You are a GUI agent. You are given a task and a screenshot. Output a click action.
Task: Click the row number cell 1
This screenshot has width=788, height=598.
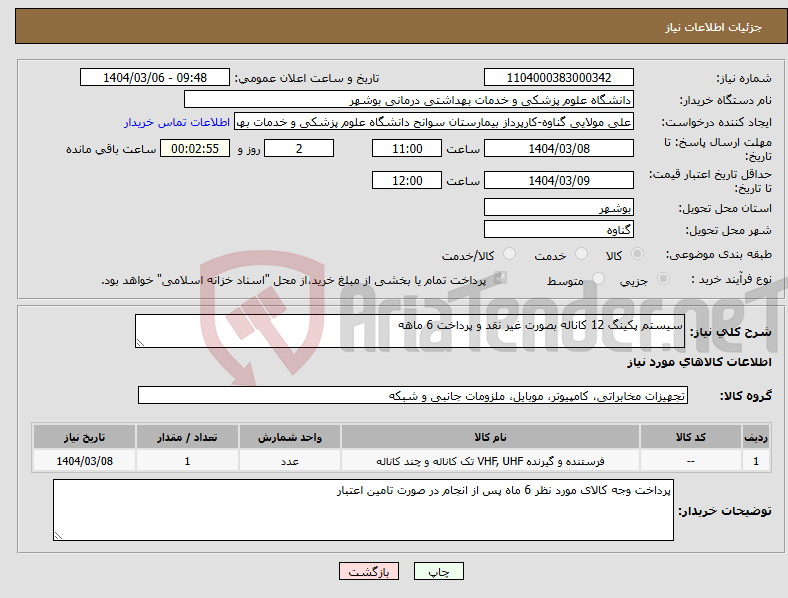[755, 461]
